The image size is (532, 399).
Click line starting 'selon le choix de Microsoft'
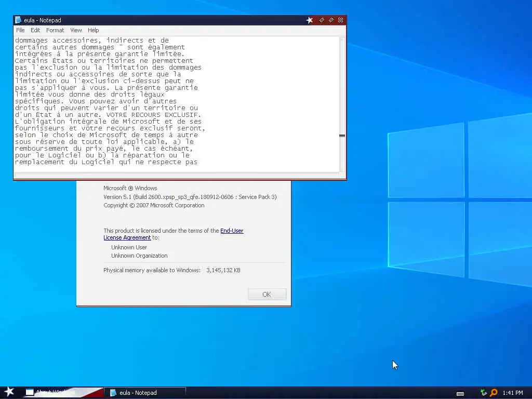click(x=107, y=136)
